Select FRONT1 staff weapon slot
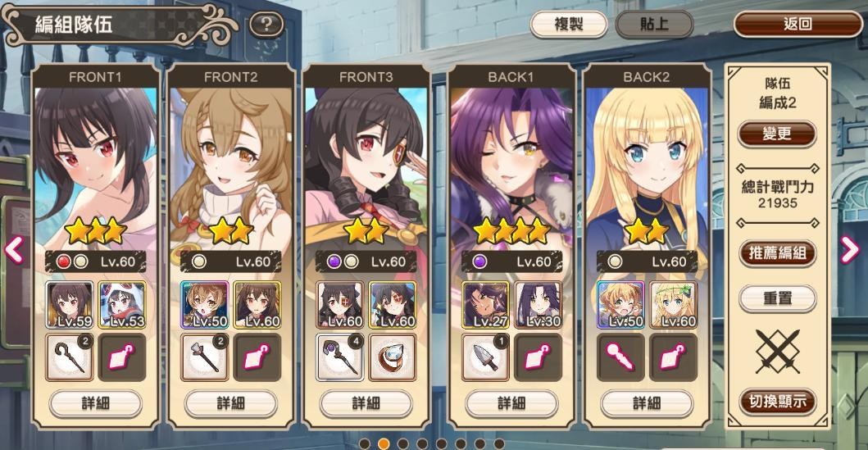 coord(70,357)
